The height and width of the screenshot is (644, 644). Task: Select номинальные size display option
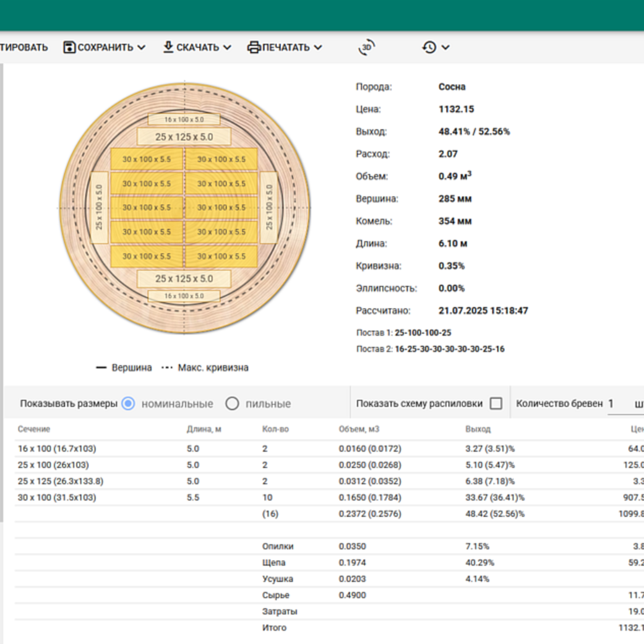pos(128,404)
